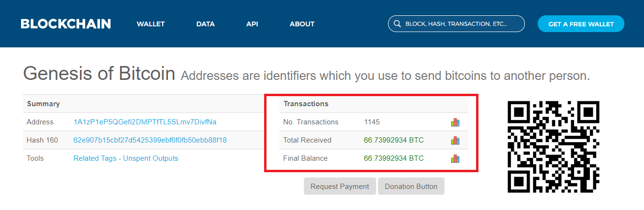The image size is (644, 210).
Task: Click the Donation Button
Action: (x=411, y=187)
